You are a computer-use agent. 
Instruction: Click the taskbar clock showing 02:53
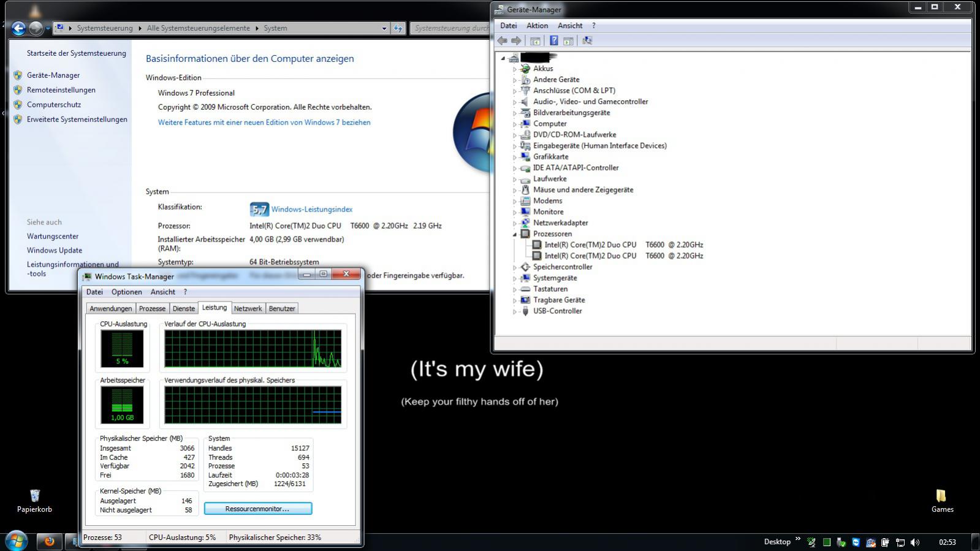[x=947, y=542]
